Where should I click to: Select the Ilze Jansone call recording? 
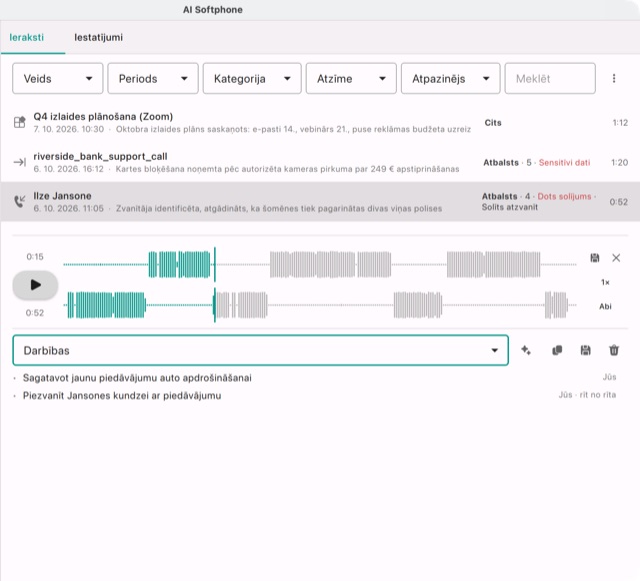pos(320,202)
